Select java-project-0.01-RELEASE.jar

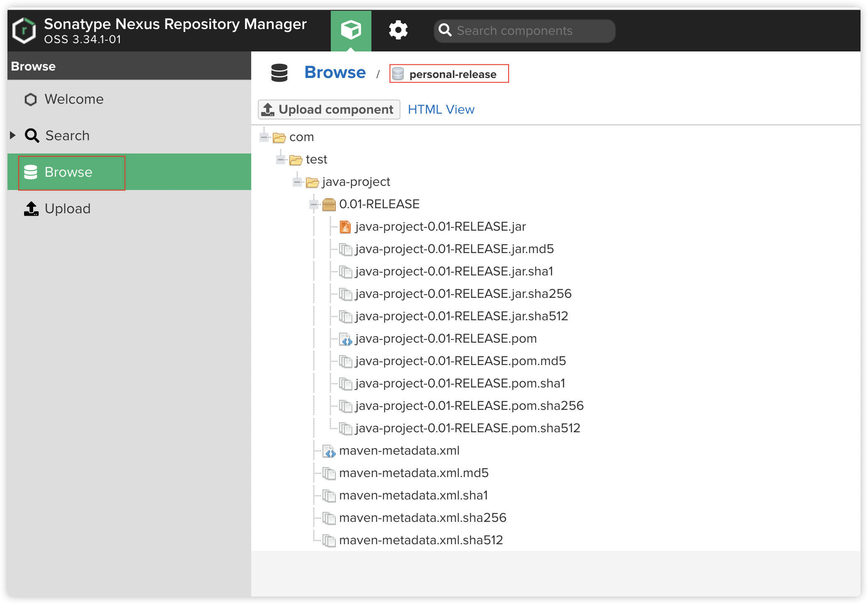pyautogui.click(x=440, y=226)
